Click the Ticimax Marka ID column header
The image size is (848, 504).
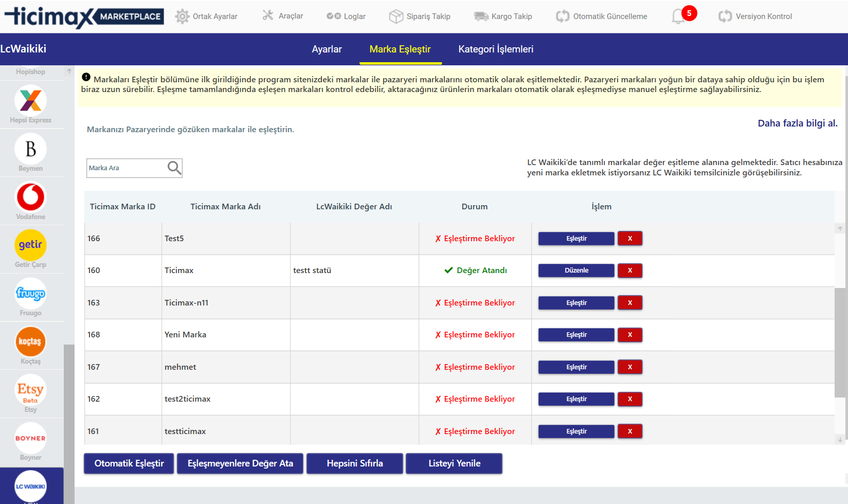[x=122, y=207]
